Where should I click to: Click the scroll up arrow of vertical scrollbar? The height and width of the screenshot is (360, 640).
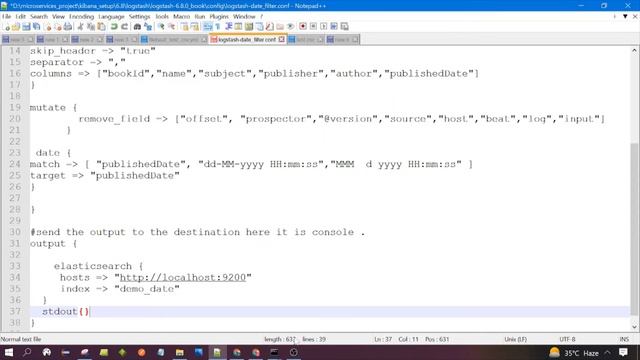pos(634,50)
